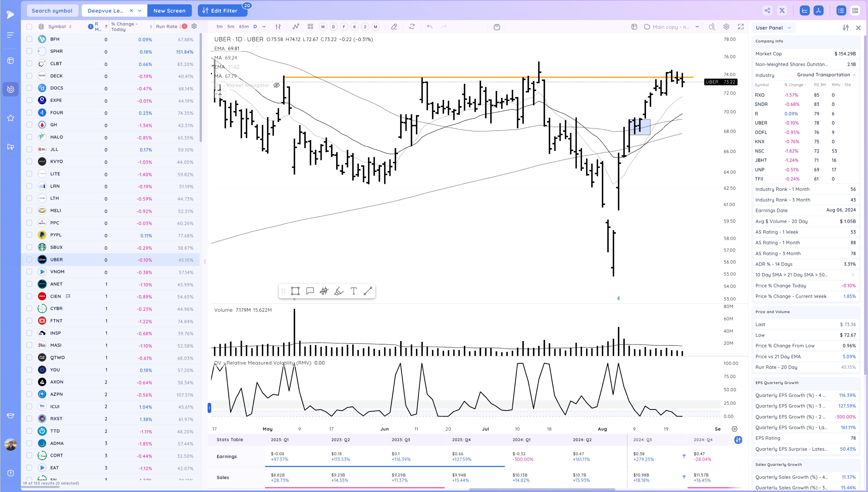Select the 1m timeframe
Viewport: 868px width, 492px height.
[219, 27]
